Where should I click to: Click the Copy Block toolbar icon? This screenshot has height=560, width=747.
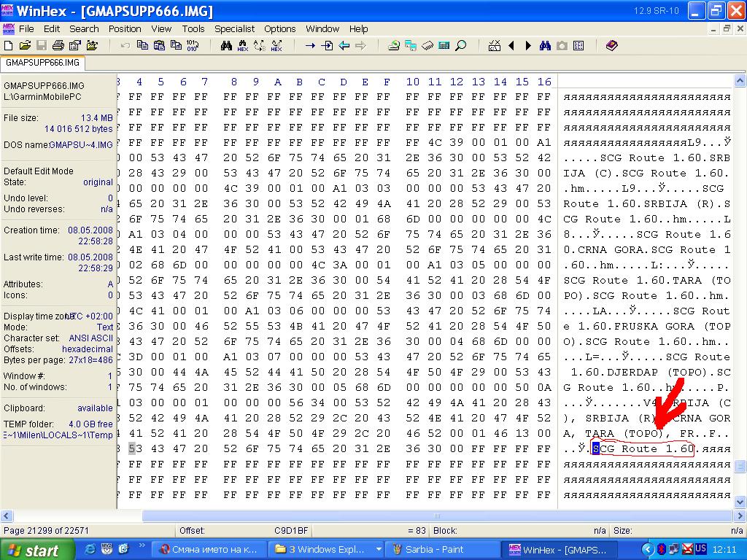[142, 45]
